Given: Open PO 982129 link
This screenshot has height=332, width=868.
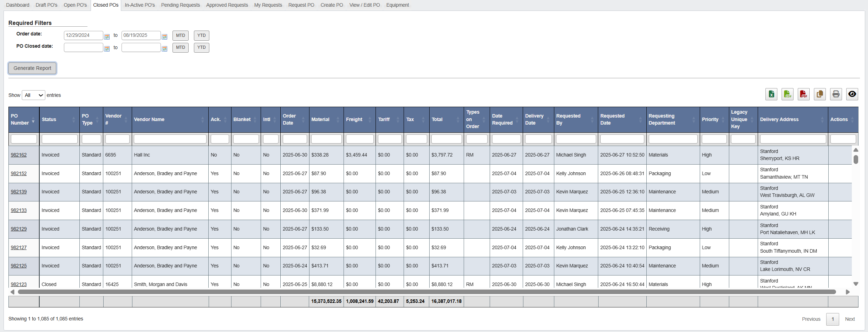Looking at the screenshot, I should coord(19,229).
